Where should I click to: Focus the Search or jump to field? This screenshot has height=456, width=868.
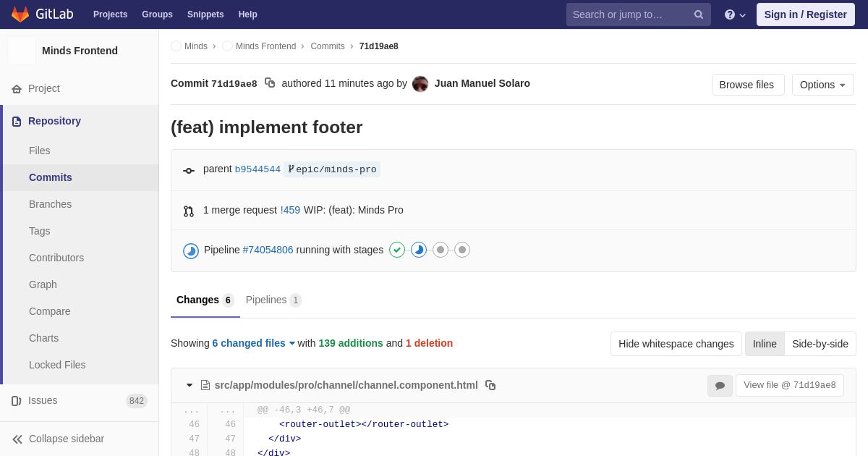tap(639, 14)
